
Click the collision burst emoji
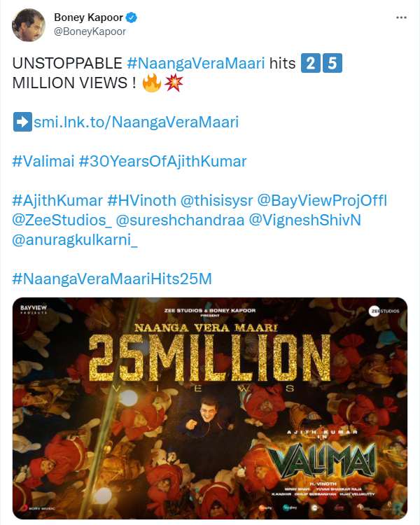pos(174,83)
